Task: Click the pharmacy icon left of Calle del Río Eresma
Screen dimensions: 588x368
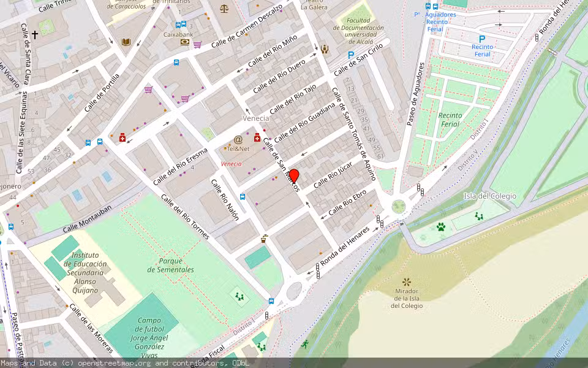Action: [123, 137]
